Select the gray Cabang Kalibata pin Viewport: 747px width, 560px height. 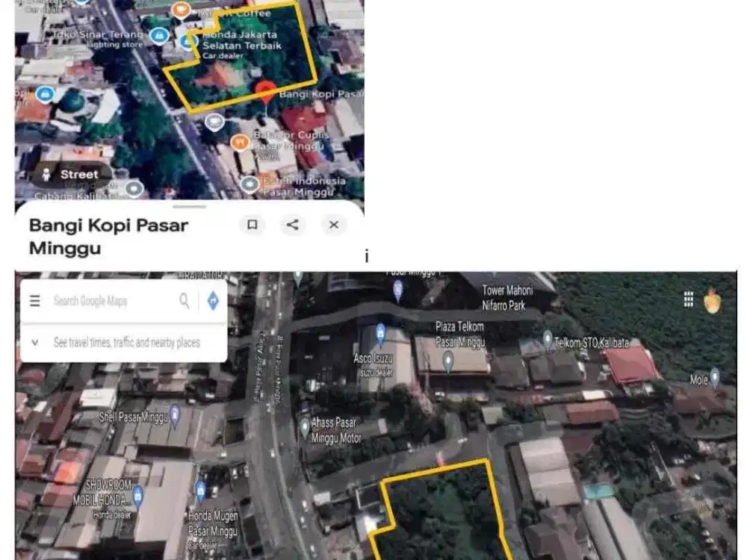click(134, 189)
